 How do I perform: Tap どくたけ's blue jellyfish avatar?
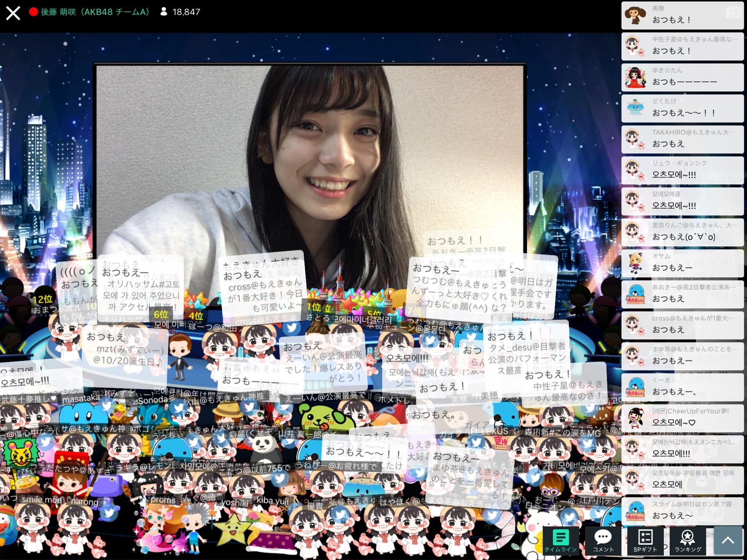pos(635,108)
